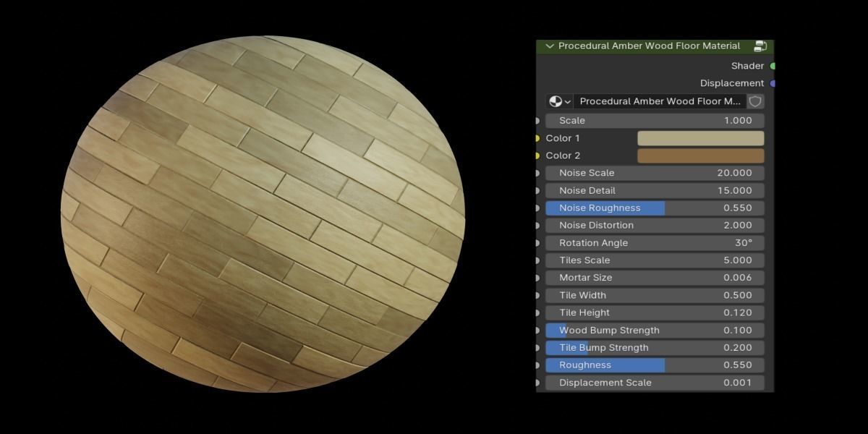Click the Tile Height input socket
The image size is (868, 434).
tap(537, 312)
